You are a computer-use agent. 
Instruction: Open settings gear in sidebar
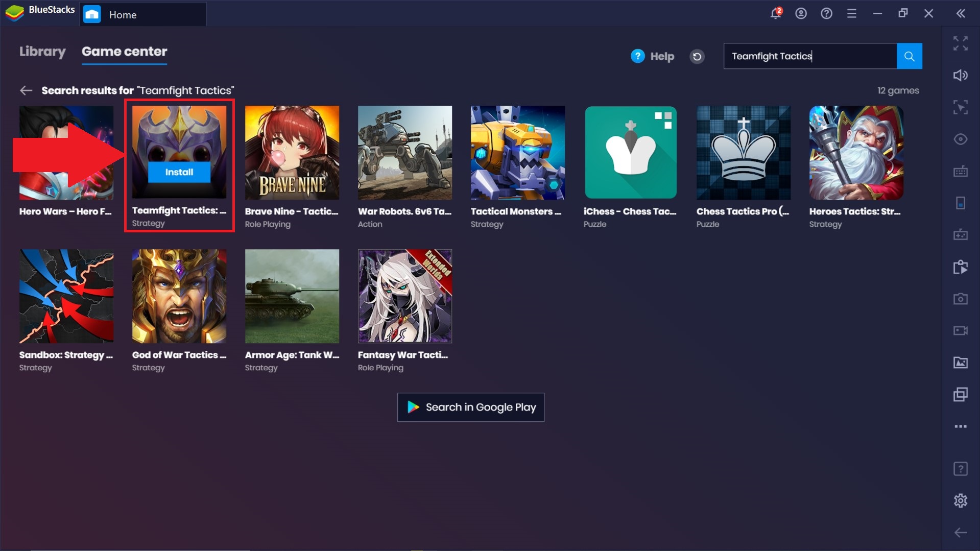click(x=961, y=500)
